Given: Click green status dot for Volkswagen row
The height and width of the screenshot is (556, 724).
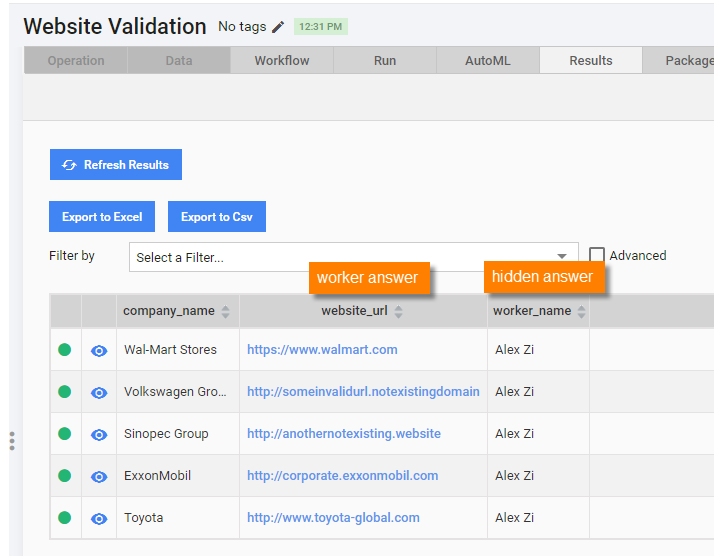Looking at the screenshot, I should coord(65,392).
